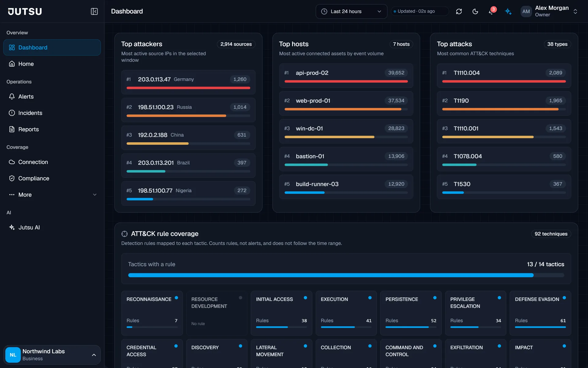Open host build-runner-03 row
Viewport: 588px width, 368px height.
point(346,187)
